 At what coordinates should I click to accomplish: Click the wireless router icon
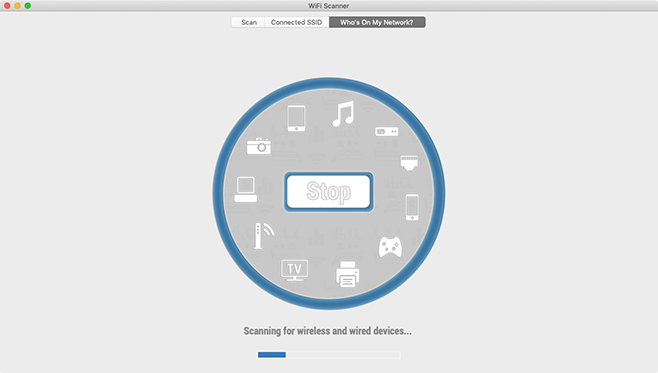(x=264, y=236)
